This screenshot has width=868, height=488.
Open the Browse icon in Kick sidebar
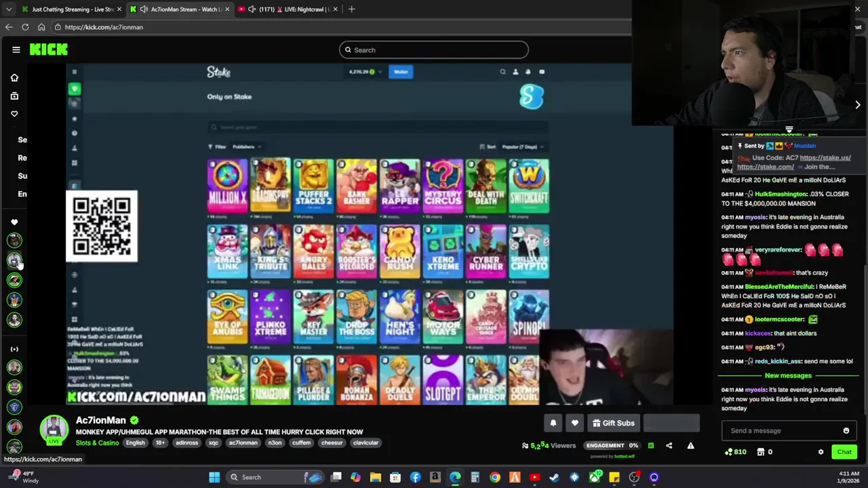(14, 96)
